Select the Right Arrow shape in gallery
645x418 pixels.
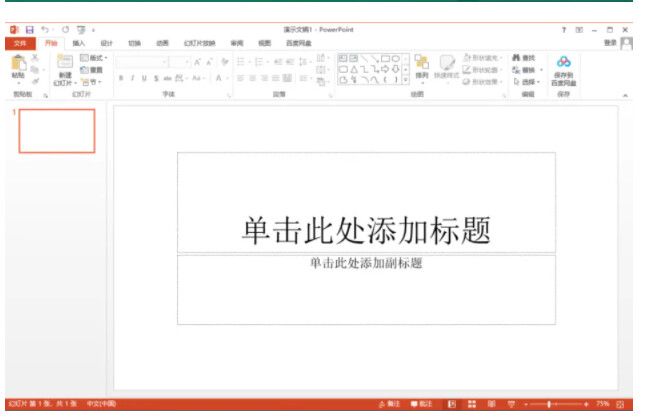385,70
